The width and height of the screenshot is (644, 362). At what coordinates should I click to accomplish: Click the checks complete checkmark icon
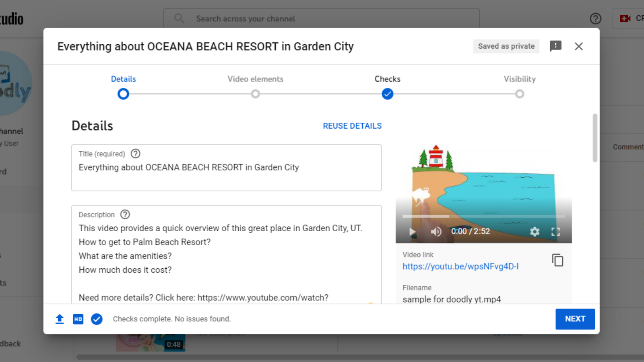coord(97,319)
